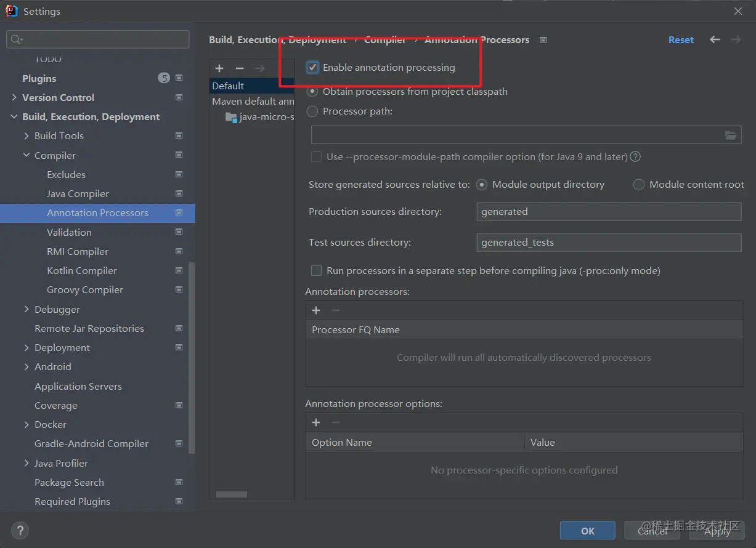This screenshot has width=756, height=548.
Task: Click the Cancel button
Action: 652,530
